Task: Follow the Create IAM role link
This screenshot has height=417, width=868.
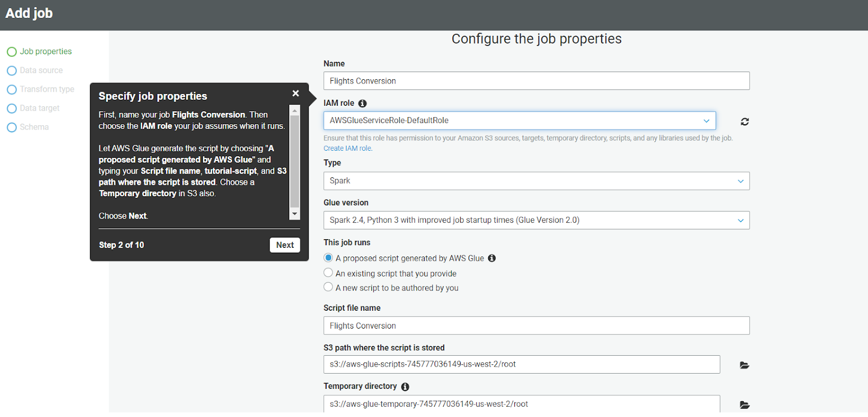Action: pos(347,149)
